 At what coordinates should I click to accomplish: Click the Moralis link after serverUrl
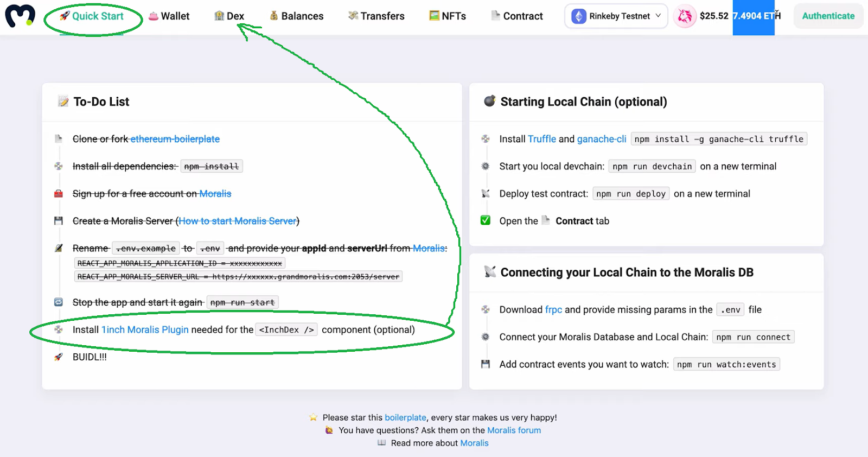pos(429,248)
